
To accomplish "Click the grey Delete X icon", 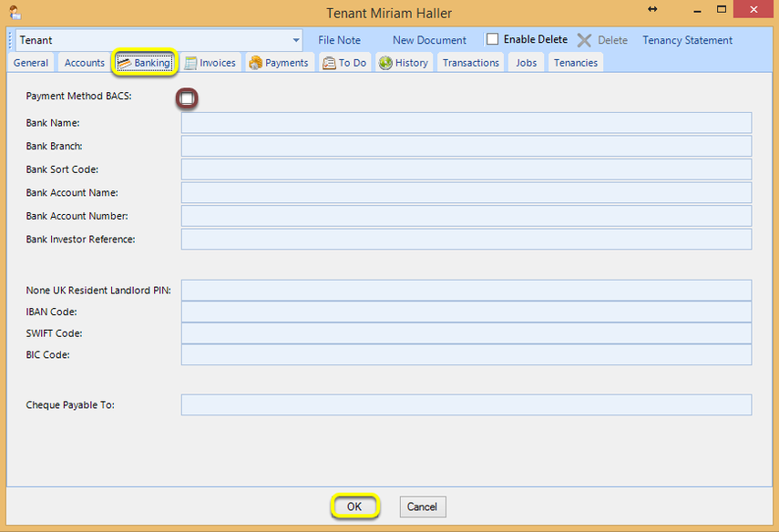I will click(x=584, y=40).
